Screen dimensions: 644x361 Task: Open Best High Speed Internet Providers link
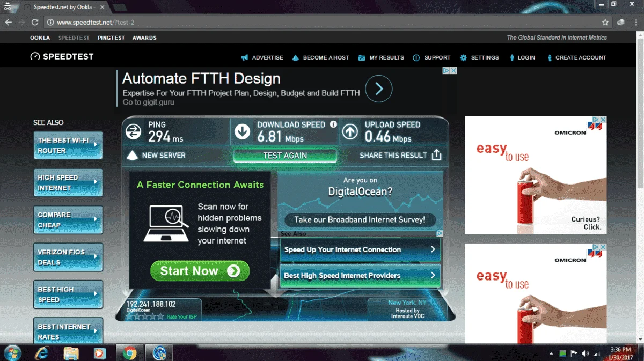pos(360,275)
